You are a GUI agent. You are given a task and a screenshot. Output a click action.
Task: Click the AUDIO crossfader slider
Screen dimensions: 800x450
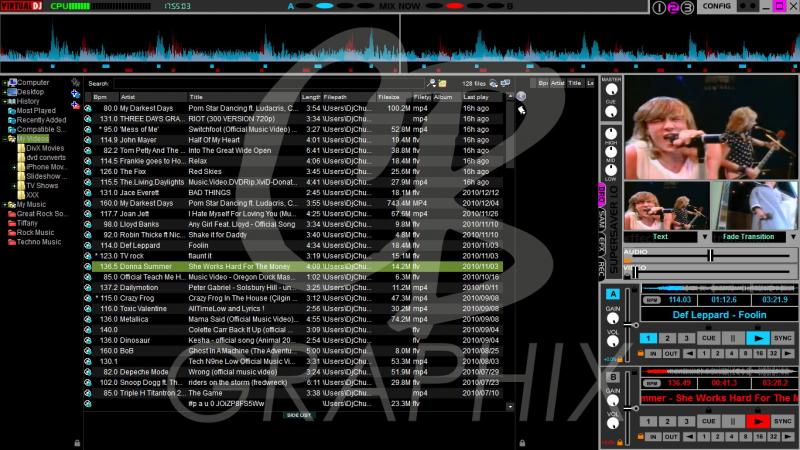[710, 255]
